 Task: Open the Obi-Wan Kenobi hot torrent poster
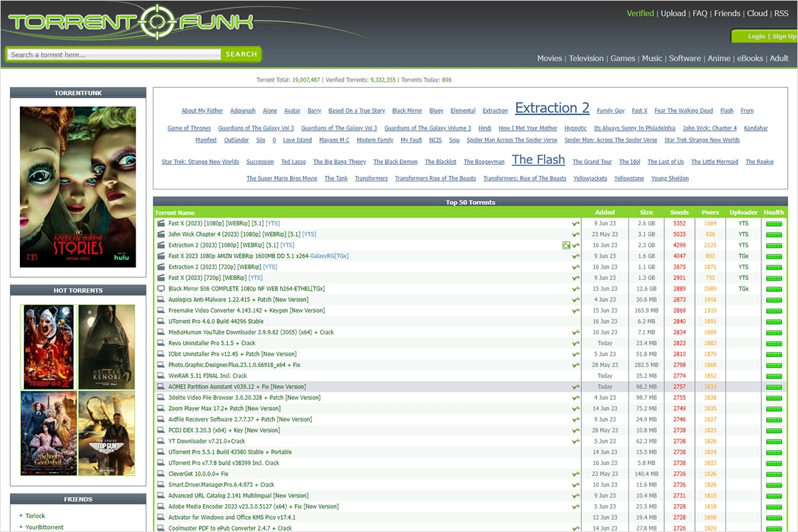pyautogui.click(x=106, y=346)
